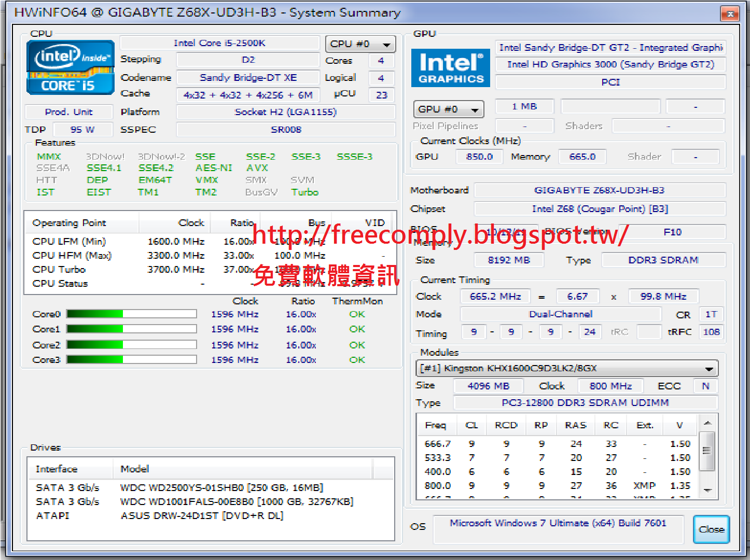Click the Intel Graphics logo

pos(451,67)
